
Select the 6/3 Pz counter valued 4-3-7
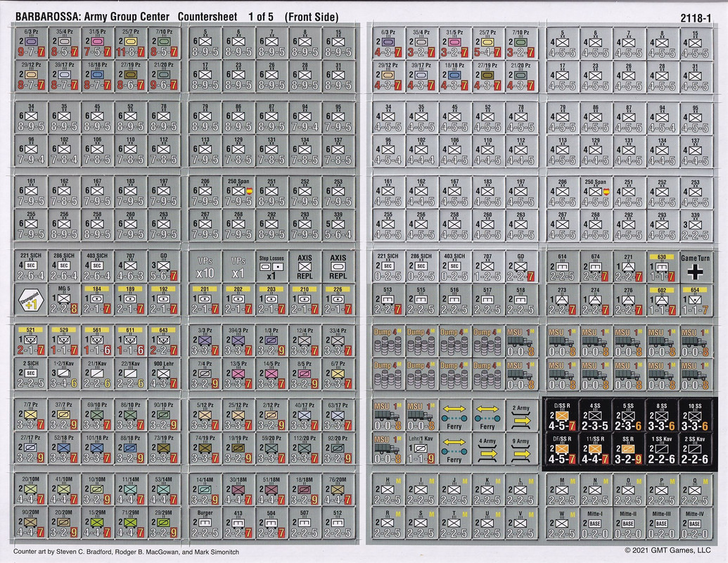point(388,43)
